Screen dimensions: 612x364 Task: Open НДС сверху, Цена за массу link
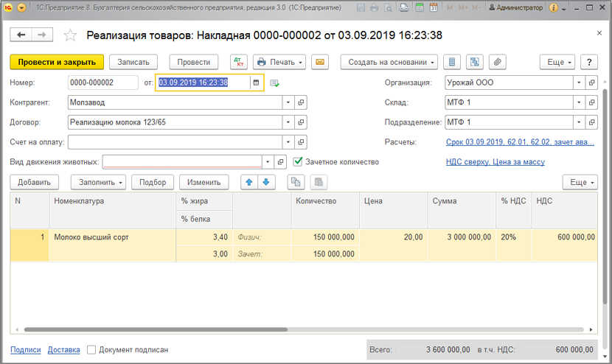point(495,162)
